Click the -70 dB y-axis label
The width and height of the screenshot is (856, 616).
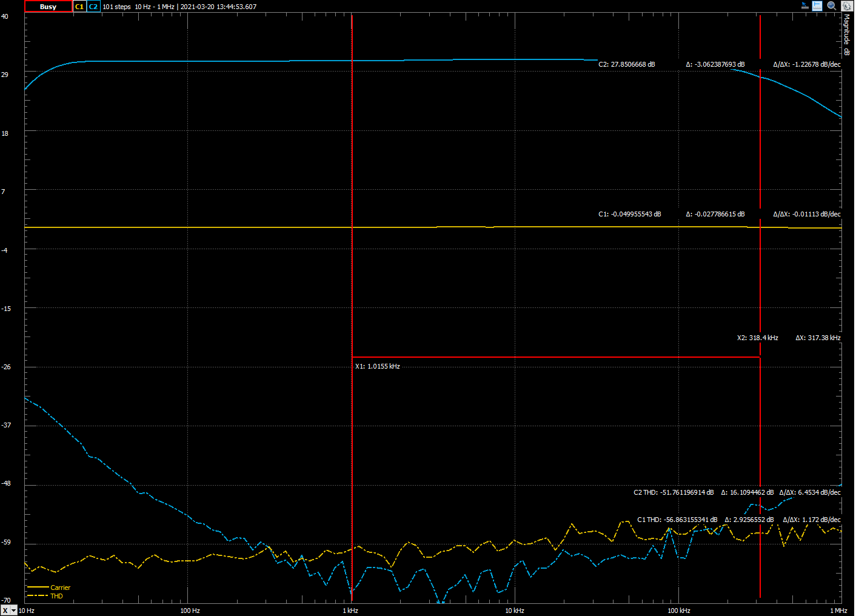[x=6, y=600]
